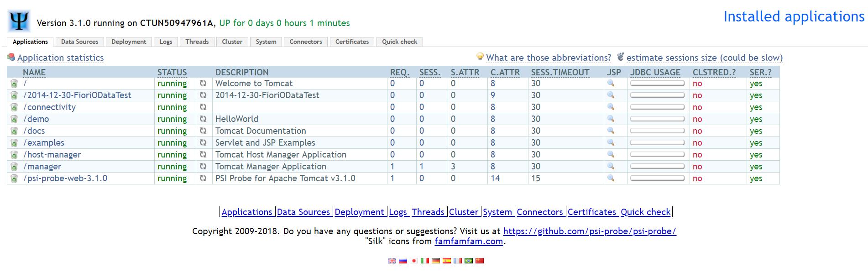Switch to the Threads tab
Screen dimensions: 868x273
197,42
